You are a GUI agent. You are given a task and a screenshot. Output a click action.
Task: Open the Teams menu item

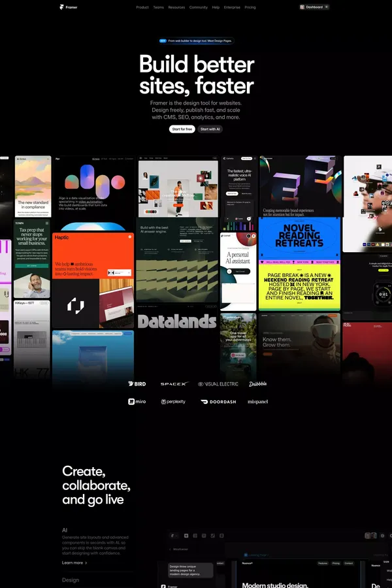[158, 7]
